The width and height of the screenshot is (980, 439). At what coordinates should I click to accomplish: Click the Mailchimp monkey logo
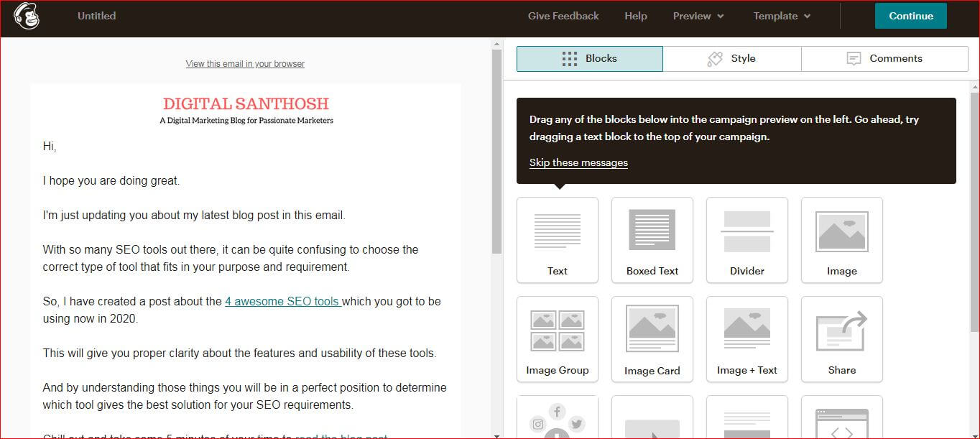pos(27,16)
